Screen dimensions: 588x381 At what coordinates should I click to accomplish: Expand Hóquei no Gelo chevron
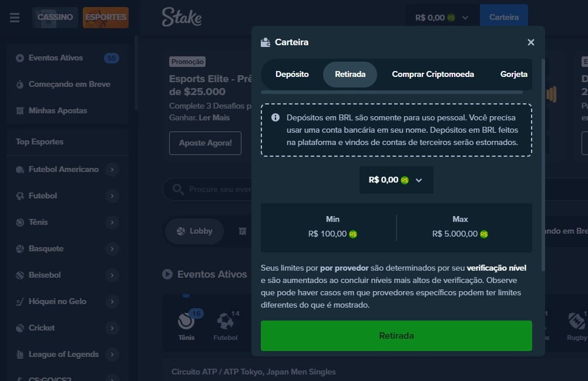112,302
